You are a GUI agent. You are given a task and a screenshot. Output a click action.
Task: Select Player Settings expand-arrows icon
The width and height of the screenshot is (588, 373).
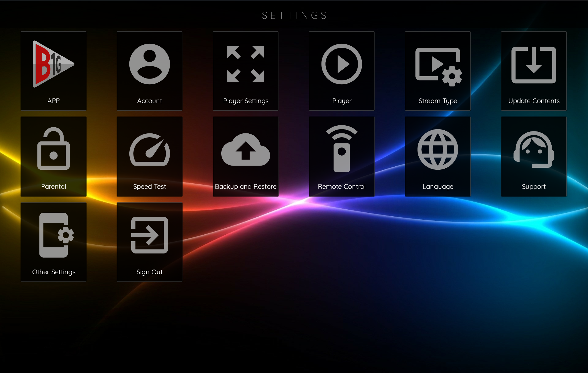point(245,64)
